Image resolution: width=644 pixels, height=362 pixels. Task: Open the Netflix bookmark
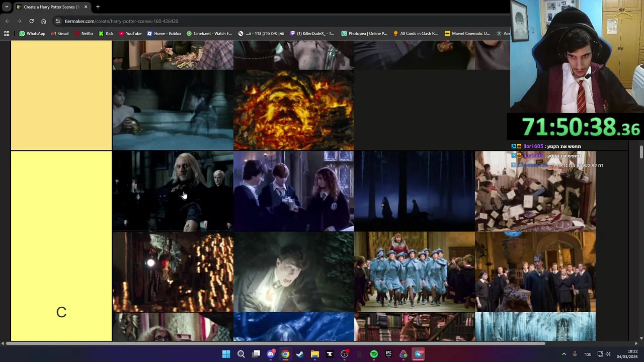tap(84, 33)
